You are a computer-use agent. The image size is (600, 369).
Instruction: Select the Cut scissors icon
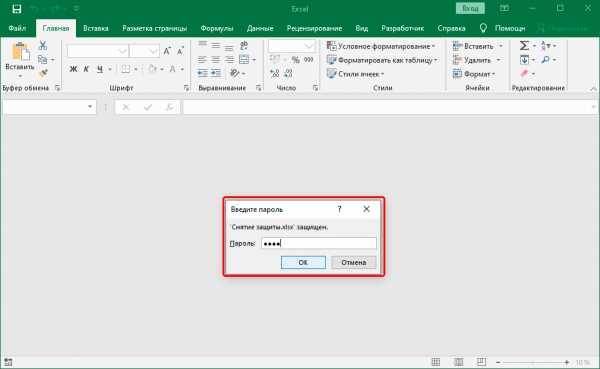pyautogui.click(x=43, y=46)
